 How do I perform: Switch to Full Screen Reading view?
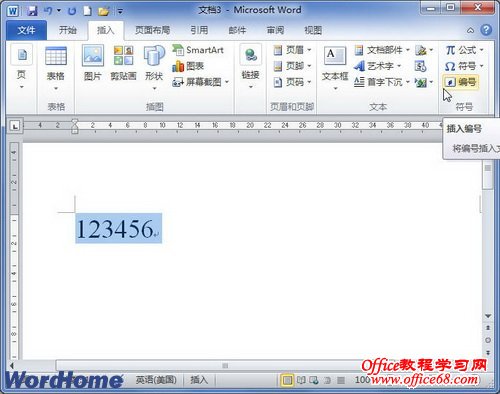[x=301, y=380]
